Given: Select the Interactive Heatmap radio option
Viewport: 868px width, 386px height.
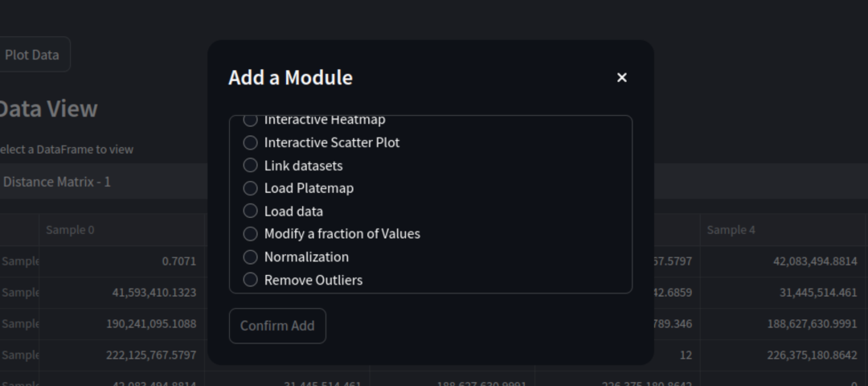Looking at the screenshot, I should (x=314, y=120).
